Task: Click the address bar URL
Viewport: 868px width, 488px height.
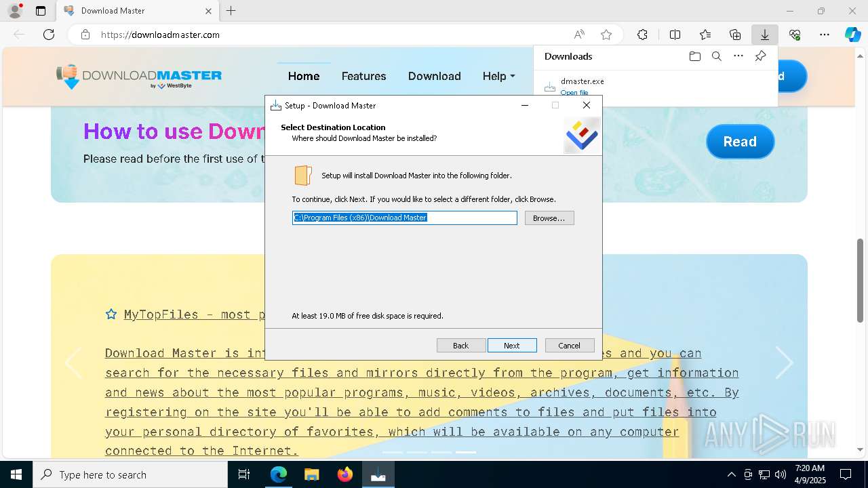Action: click(x=160, y=35)
